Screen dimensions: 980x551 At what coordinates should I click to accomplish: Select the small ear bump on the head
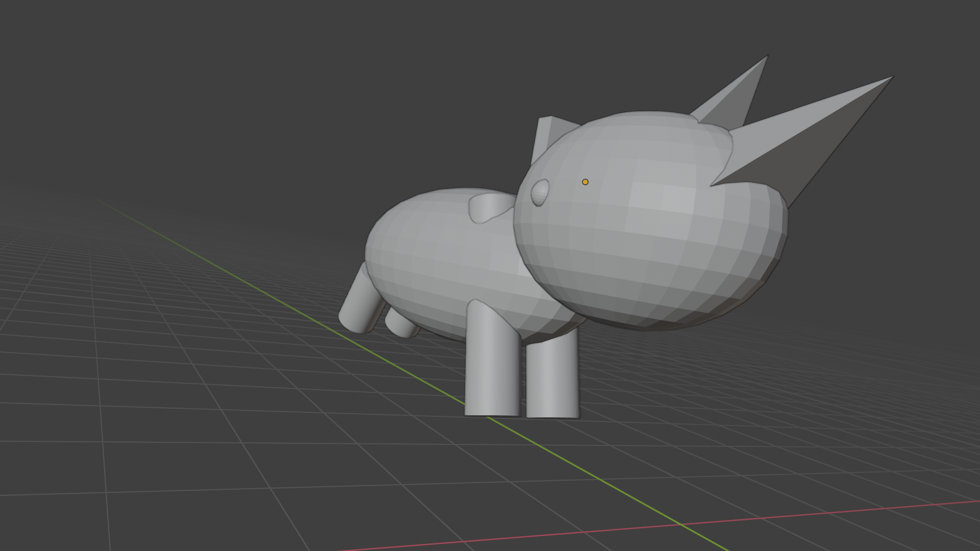click(540, 192)
